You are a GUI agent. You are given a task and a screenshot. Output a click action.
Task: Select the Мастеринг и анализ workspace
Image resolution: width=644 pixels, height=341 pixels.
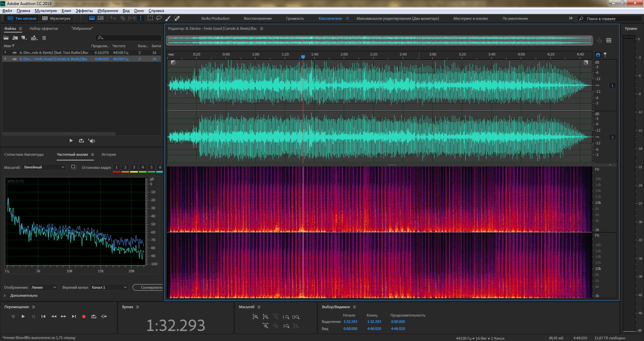pos(471,18)
